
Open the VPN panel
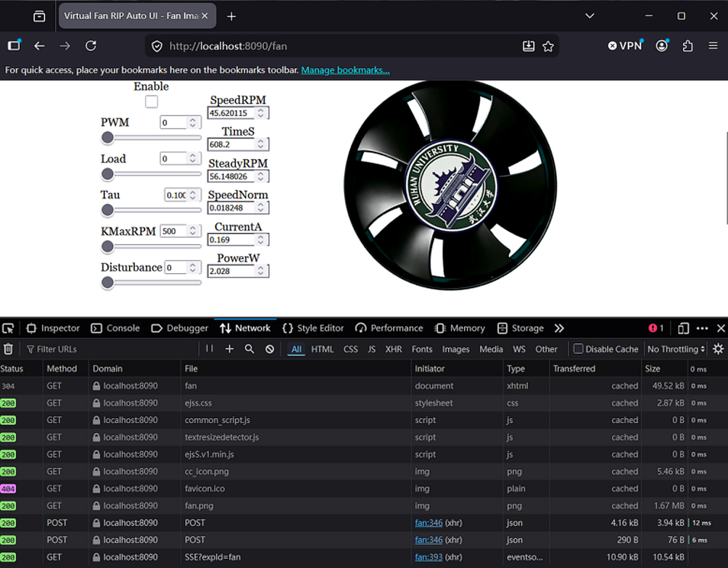(x=625, y=46)
